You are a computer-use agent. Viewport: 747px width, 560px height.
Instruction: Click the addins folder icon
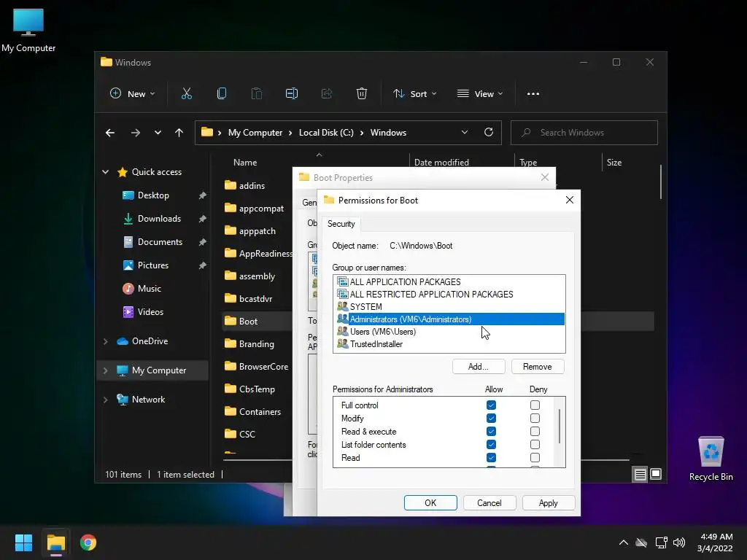coord(231,185)
